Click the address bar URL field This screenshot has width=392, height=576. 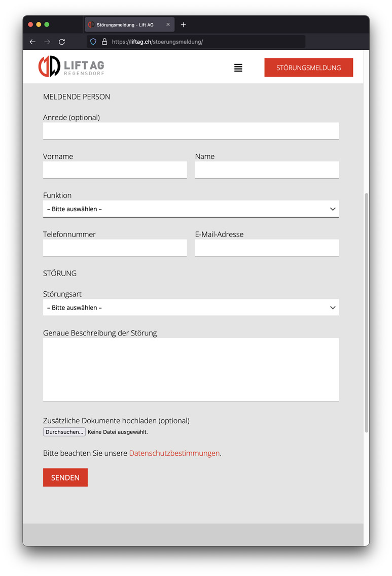(x=196, y=42)
